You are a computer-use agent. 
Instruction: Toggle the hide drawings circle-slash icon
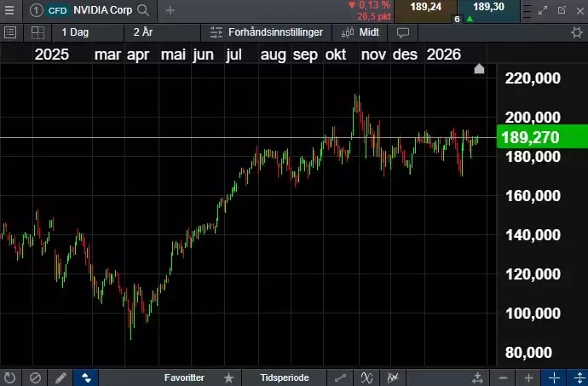click(x=35, y=377)
